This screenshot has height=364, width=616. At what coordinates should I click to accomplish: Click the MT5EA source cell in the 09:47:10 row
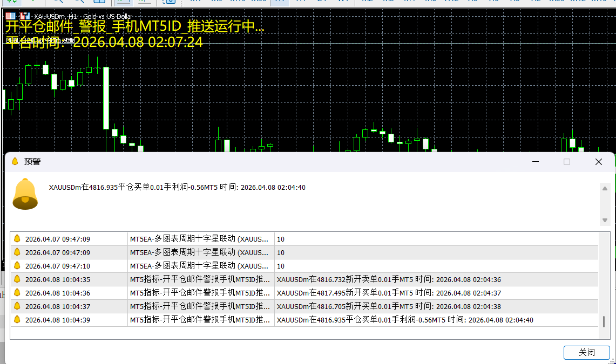point(200,266)
